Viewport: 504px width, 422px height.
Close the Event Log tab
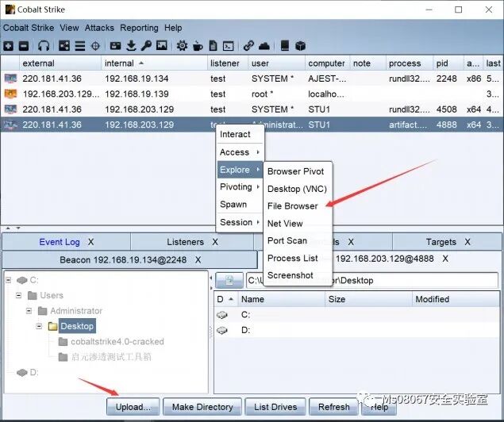(91, 242)
